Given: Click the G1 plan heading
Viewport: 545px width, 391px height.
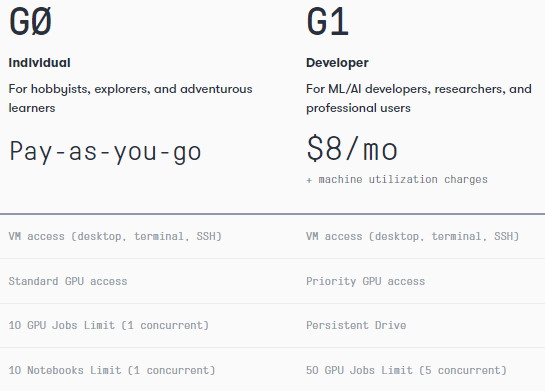Looking at the screenshot, I should point(327,22).
